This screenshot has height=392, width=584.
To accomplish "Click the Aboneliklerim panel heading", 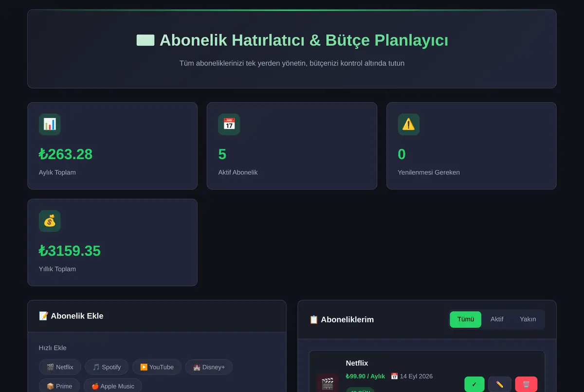I will (347, 320).
